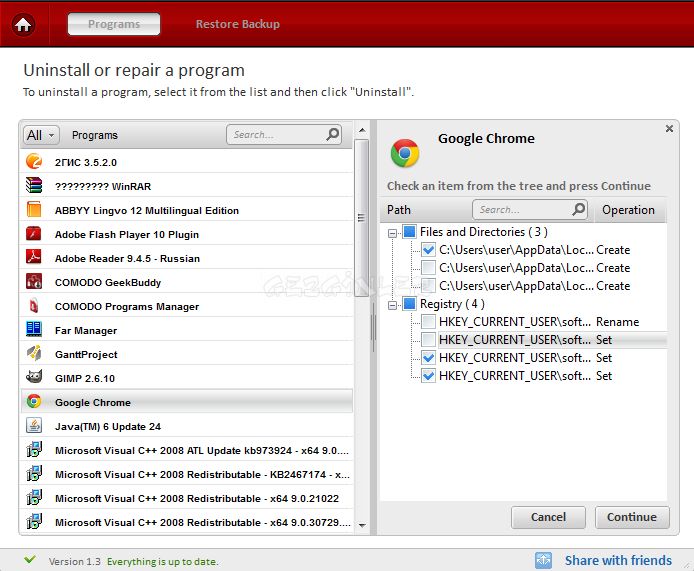
Task: Toggle the Files and Directories group checkbox
Action: point(409,231)
